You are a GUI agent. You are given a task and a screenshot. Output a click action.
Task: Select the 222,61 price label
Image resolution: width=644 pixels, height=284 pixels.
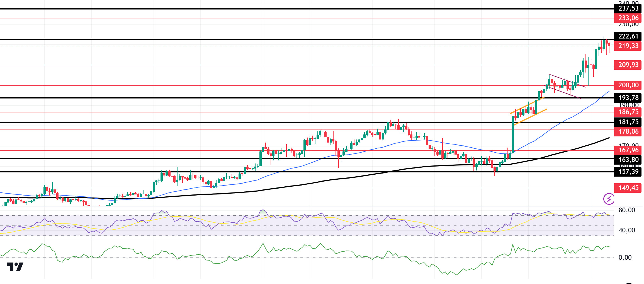(x=628, y=36)
